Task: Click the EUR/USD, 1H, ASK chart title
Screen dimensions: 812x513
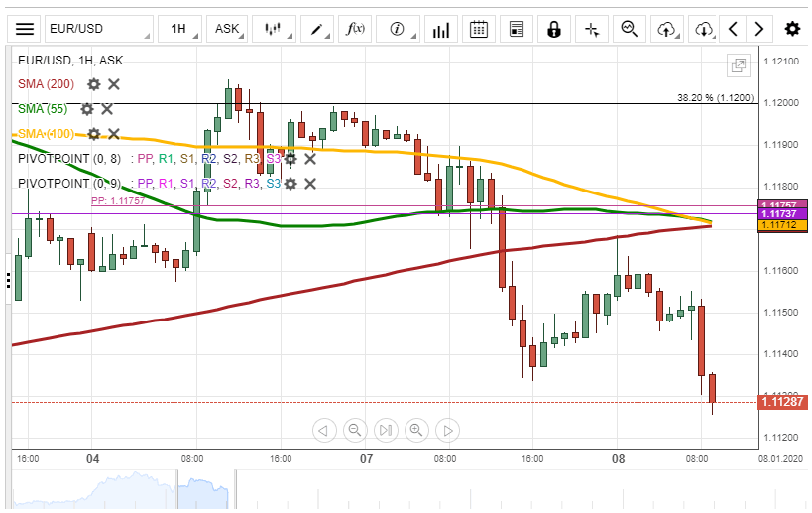Action: pos(70,61)
